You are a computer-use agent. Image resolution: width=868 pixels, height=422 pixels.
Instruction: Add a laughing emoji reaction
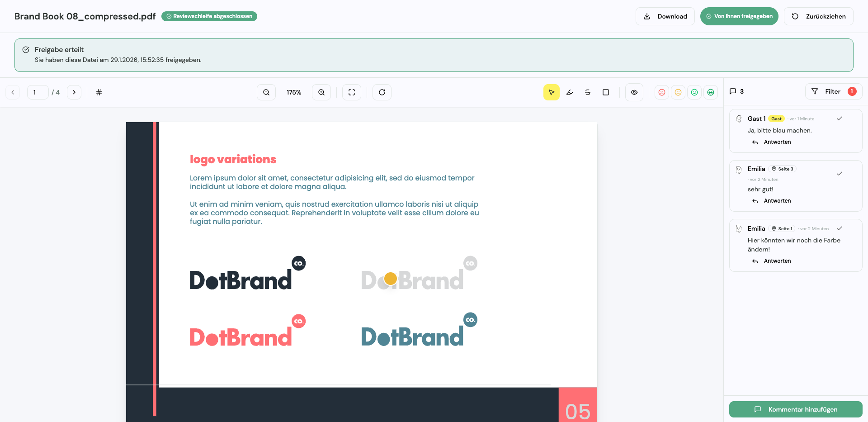pyautogui.click(x=711, y=92)
